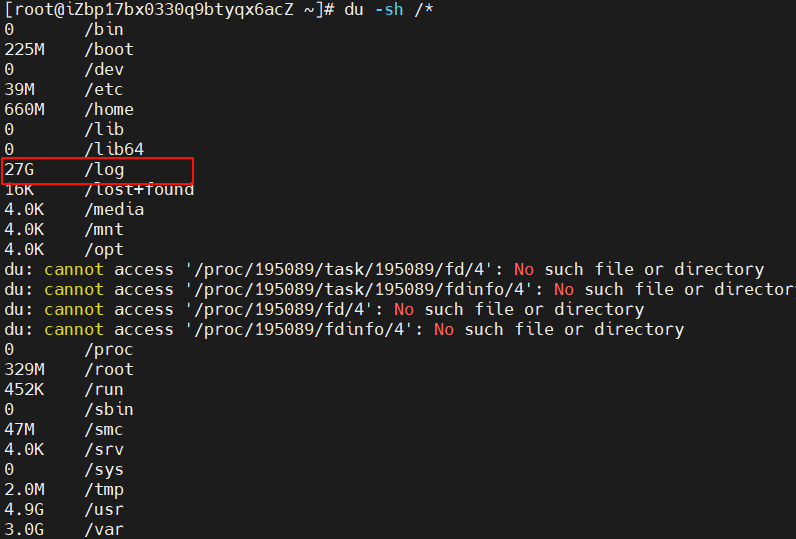This screenshot has height=539, width=796.
Task: Select the /smc directory path
Action: (x=104, y=430)
